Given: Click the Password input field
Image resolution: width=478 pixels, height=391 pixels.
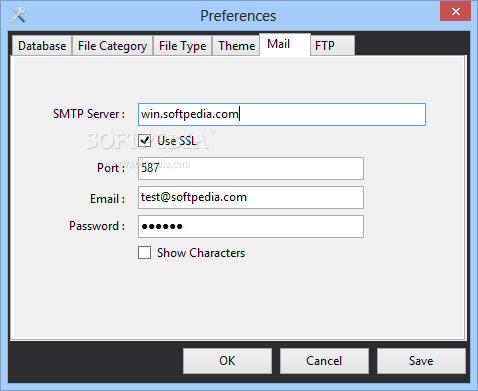Looking at the screenshot, I should 251,226.
